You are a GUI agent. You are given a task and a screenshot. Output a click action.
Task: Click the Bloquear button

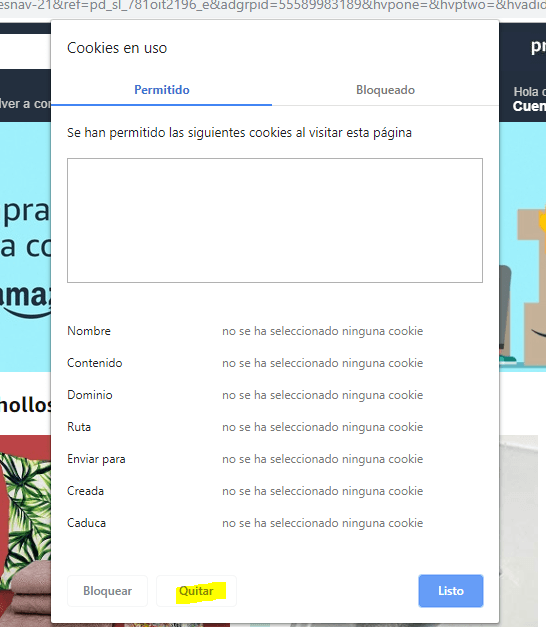point(107,591)
